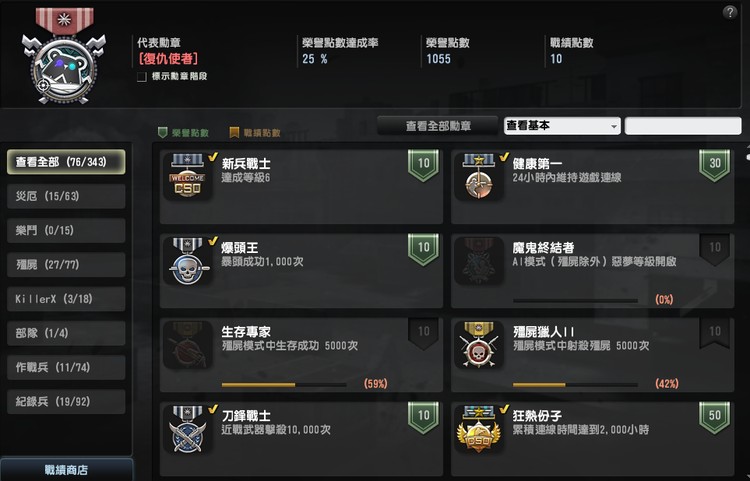
Task: Click the 爆頭王 skull medal icon
Action: click(x=188, y=261)
